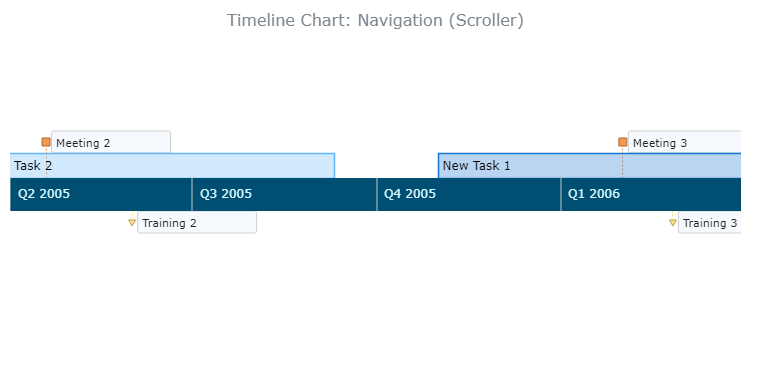Screen dimensions: 761x365
Task: Click the Q2 2005 axis segment
Action: click(101, 194)
